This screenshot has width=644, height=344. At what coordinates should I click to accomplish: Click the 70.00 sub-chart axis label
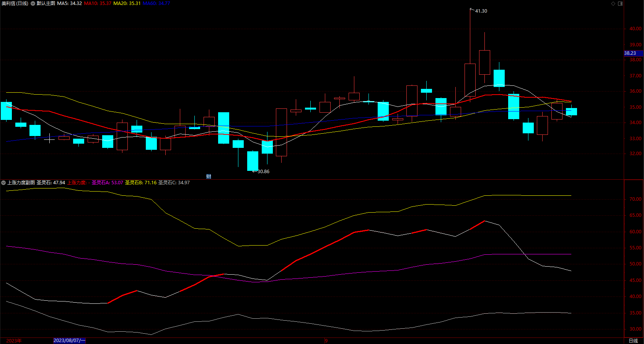[636, 199]
